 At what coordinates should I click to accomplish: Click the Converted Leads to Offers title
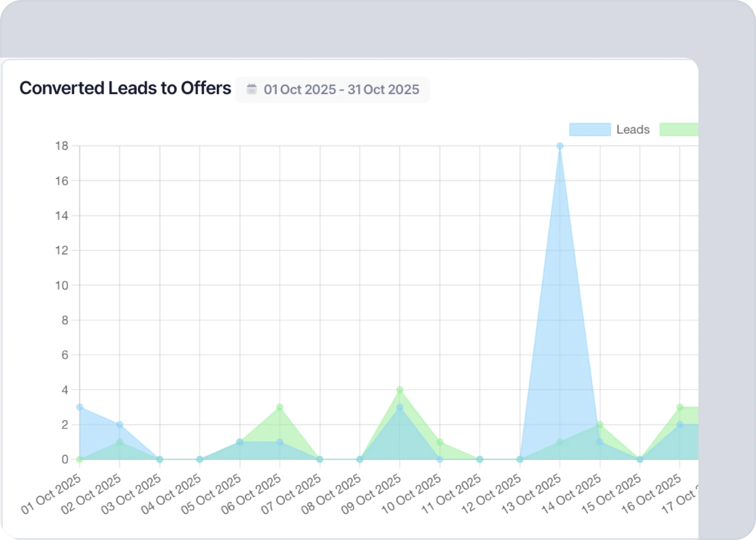pyautogui.click(x=125, y=88)
